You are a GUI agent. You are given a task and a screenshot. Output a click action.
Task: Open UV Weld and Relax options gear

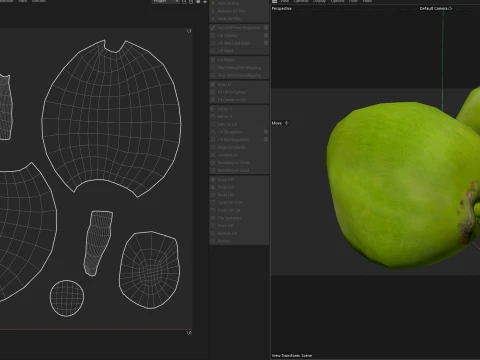point(266,43)
